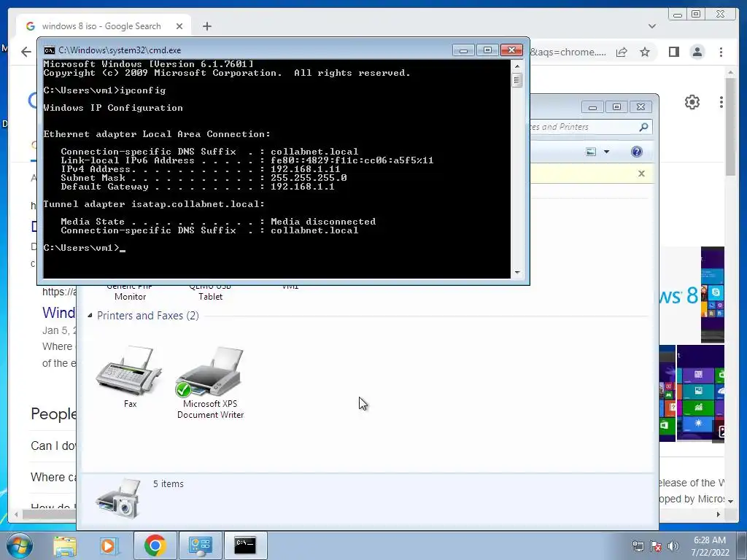Open the Action Center flag icon
The width and height of the screenshot is (747, 560).
[656, 546]
